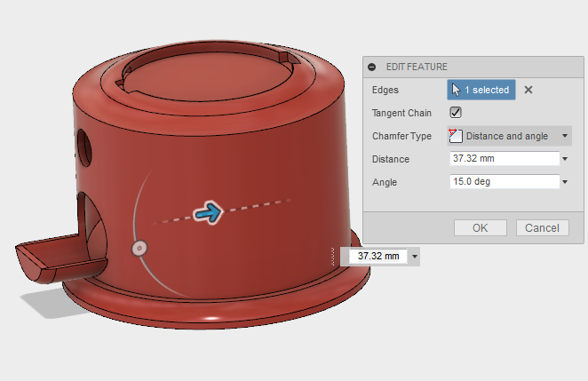This screenshot has height=381, width=588.
Task: Cancel the chamfer edit
Action: pos(542,228)
